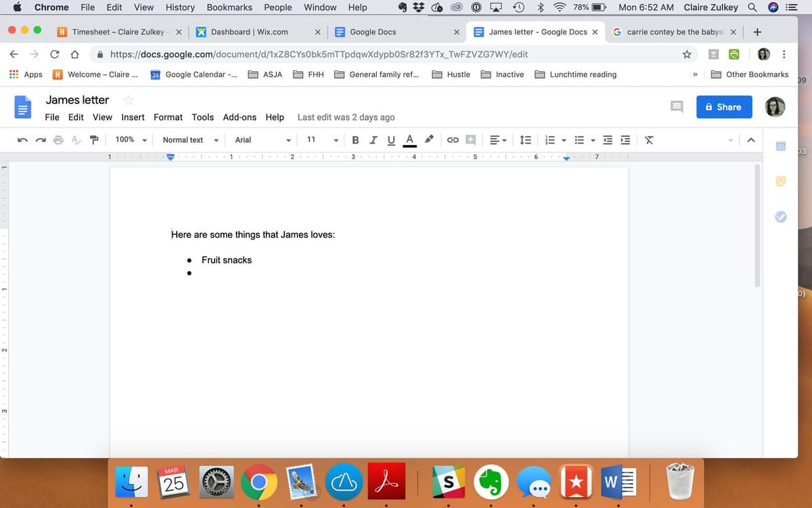
Task: Open the Insert menu
Action: [133, 117]
